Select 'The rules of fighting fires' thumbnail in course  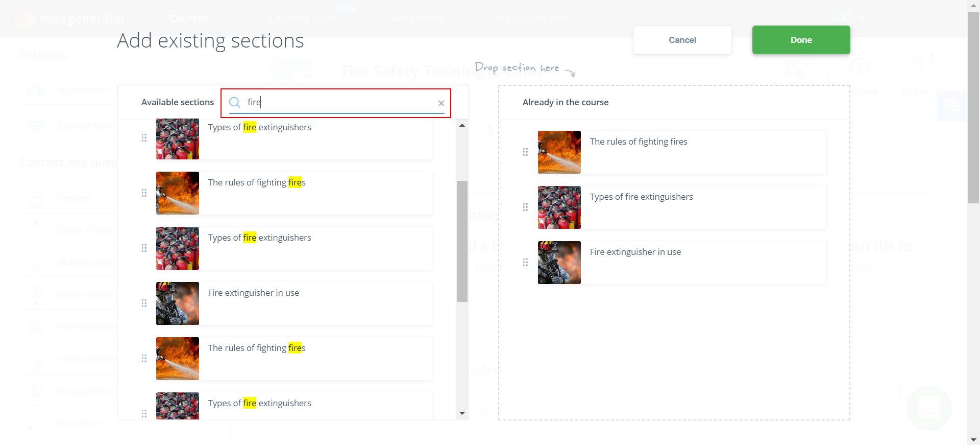(559, 152)
